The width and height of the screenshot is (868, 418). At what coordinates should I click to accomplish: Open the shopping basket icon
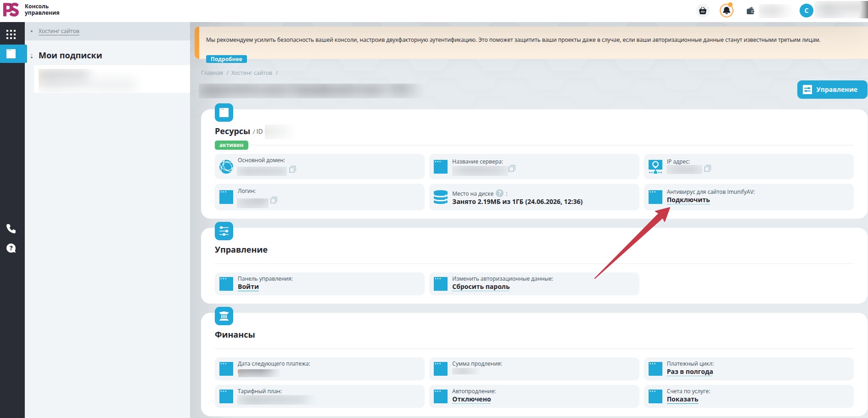pos(703,11)
